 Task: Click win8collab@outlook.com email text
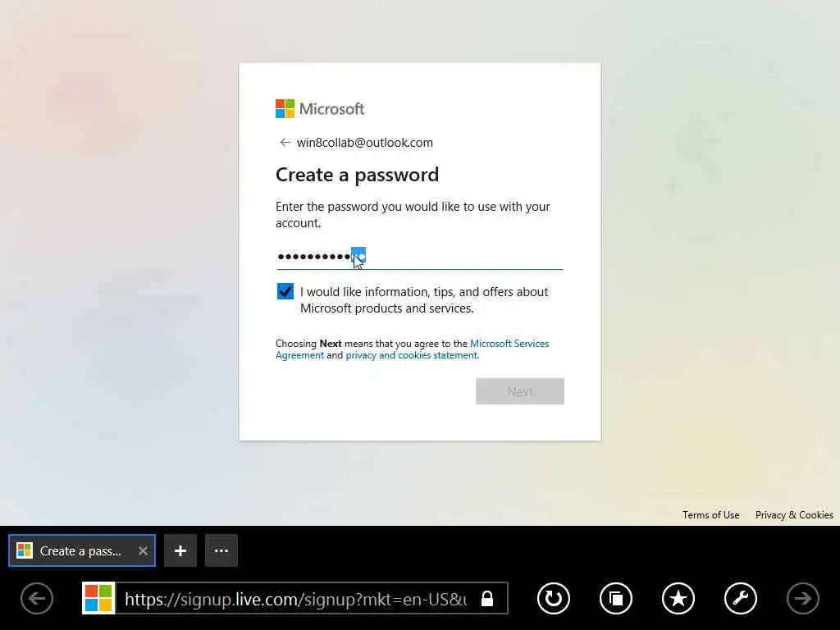365,143
